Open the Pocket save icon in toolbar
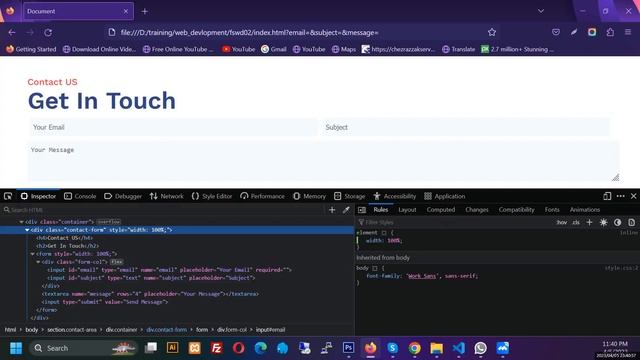 (556, 32)
